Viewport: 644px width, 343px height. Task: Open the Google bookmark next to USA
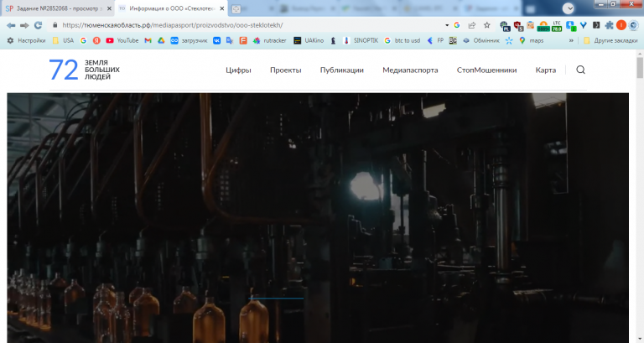click(83, 40)
